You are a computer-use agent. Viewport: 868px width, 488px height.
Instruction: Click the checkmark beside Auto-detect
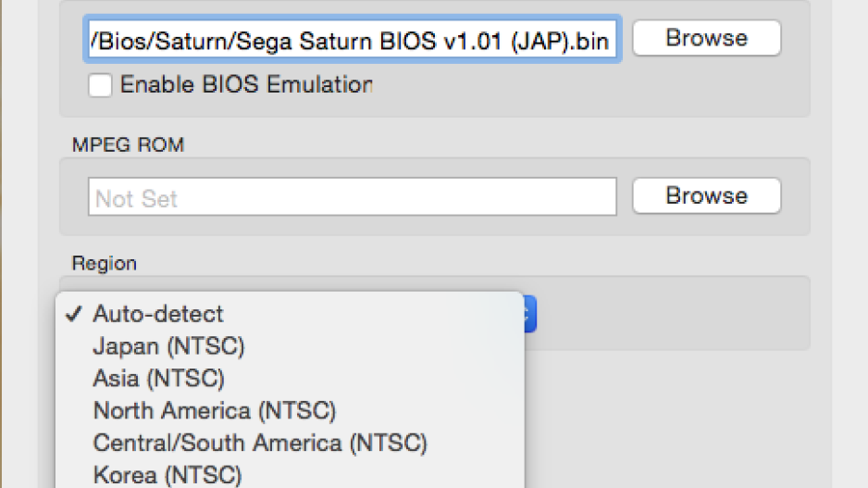tap(74, 314)
